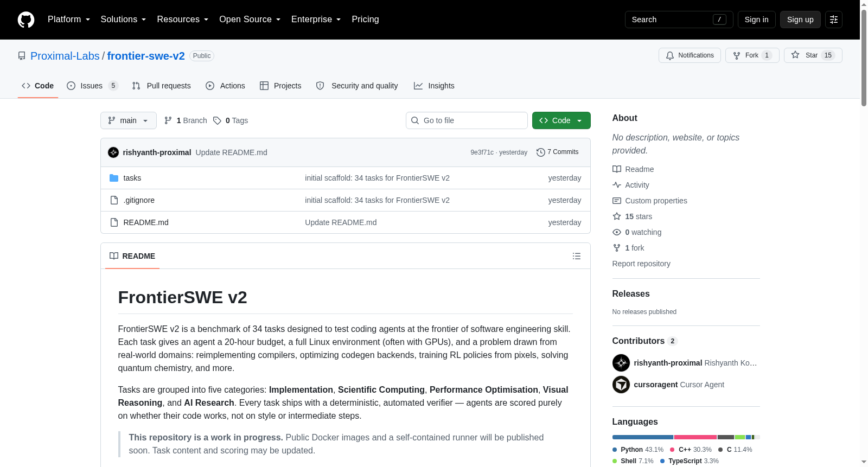Open the command palette icon in header
Viewport: 868px width, 467px height.
point(834,20)
